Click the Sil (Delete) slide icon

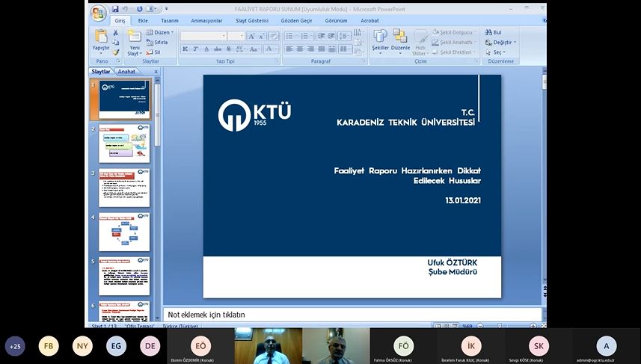(x=153, y=52)
